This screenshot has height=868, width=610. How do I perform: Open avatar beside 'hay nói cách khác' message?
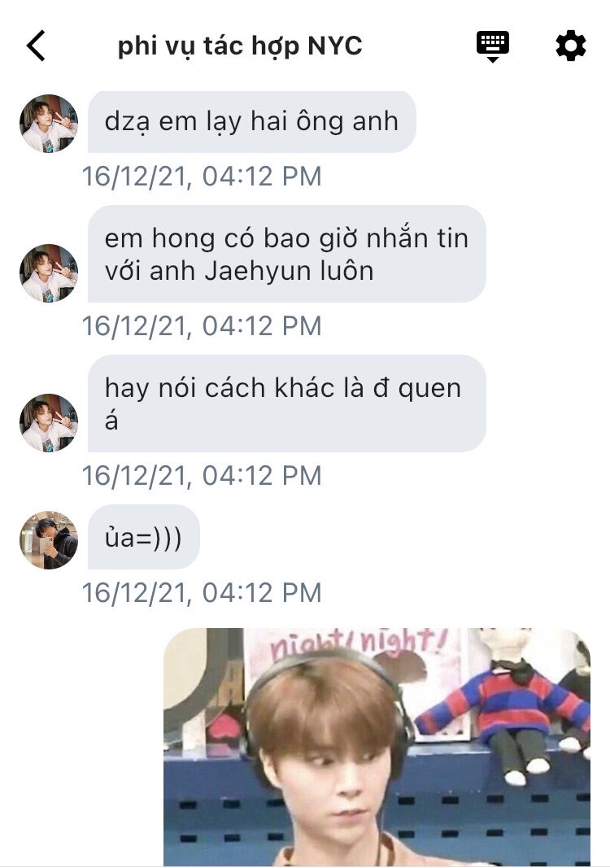[49, 422]
